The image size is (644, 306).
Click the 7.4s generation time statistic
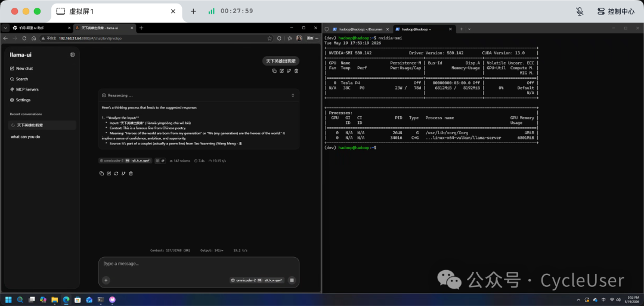[x=199, y=161]
